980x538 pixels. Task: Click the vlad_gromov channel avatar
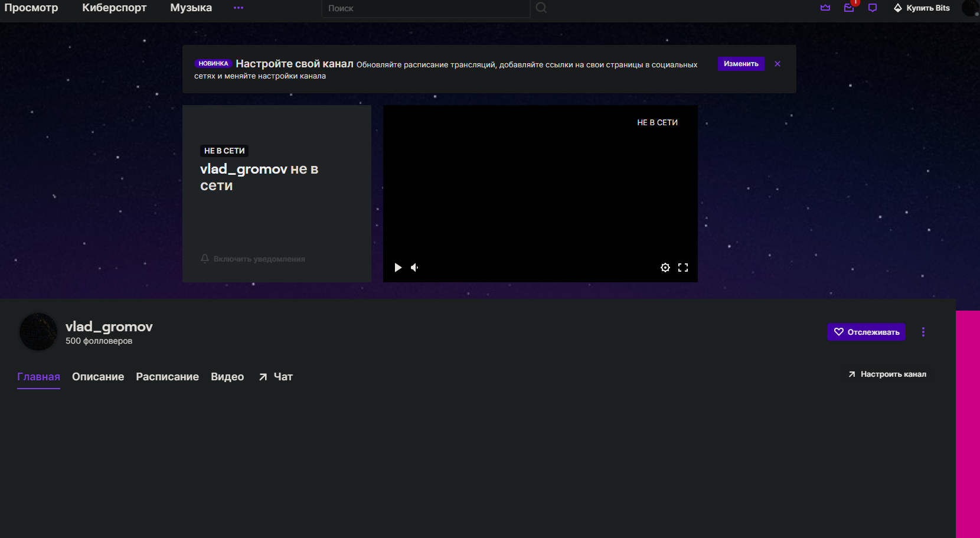tap(38, 332)
